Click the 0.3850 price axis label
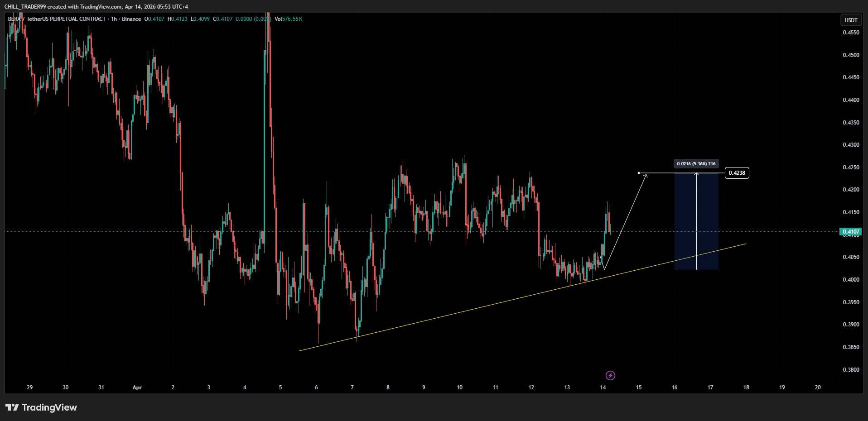 coord(851,347)
